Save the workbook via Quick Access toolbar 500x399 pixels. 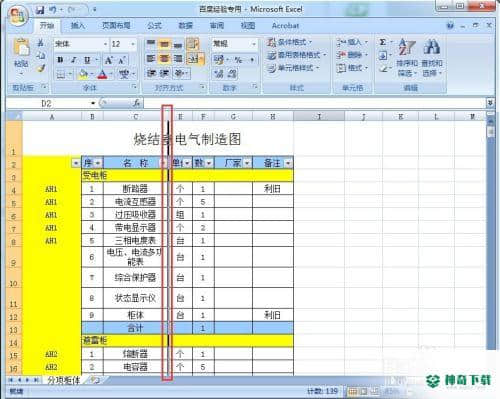click(x=40, y=10)
